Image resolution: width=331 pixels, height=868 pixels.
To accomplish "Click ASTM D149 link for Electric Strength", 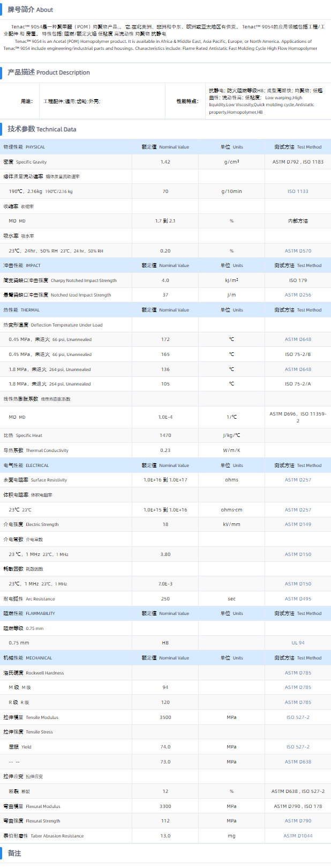I will 298,524.
